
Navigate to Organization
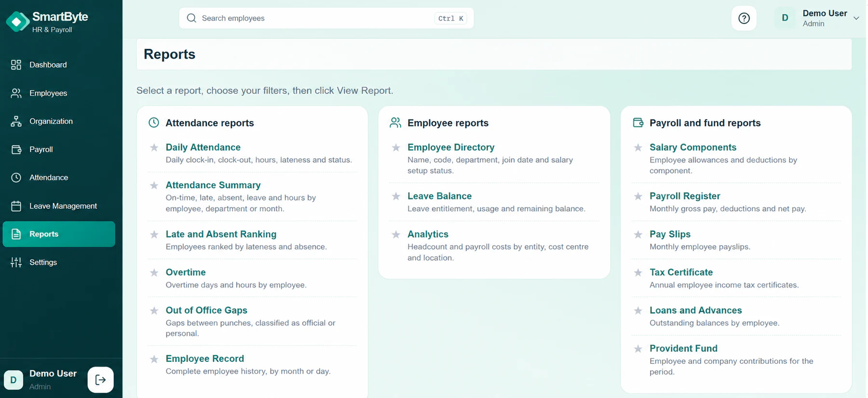tap(59, 121)
